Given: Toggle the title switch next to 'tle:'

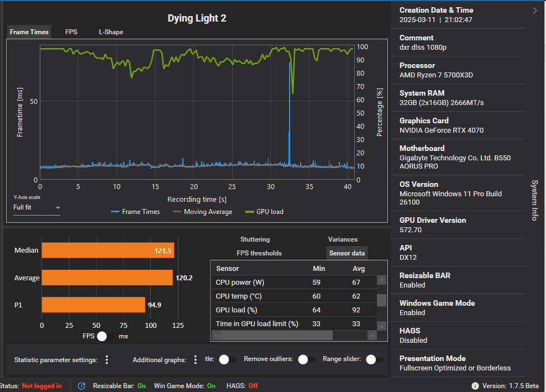Looking at the screenshot, I should point(227,359).
